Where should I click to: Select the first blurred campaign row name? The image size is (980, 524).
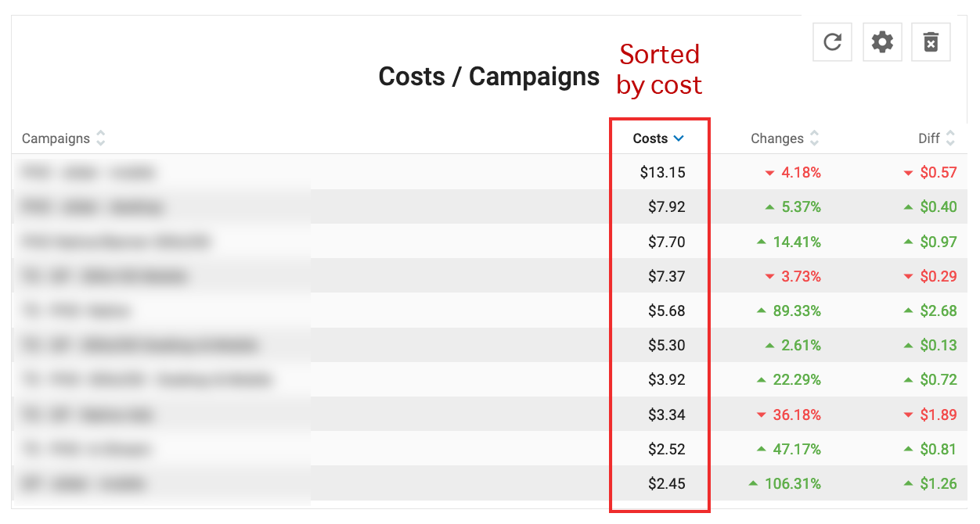(88, 172)
